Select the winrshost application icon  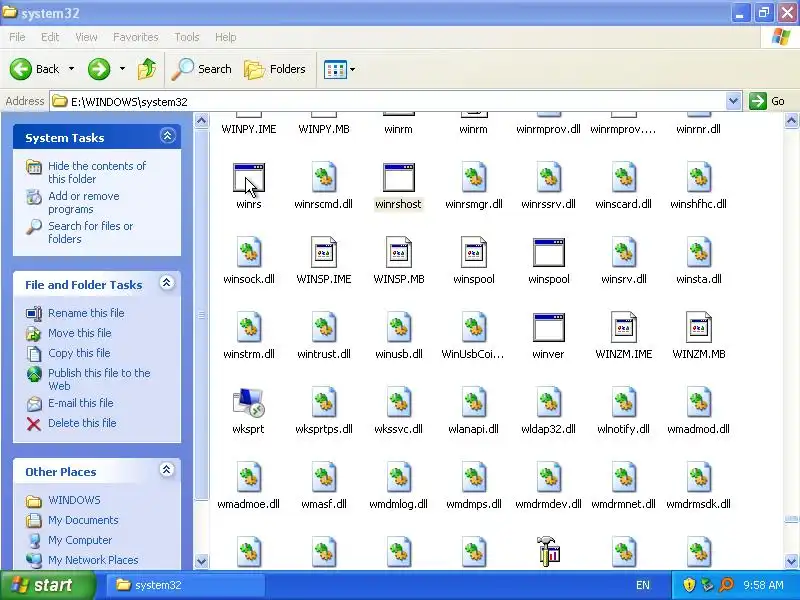[x=398, y=178]
